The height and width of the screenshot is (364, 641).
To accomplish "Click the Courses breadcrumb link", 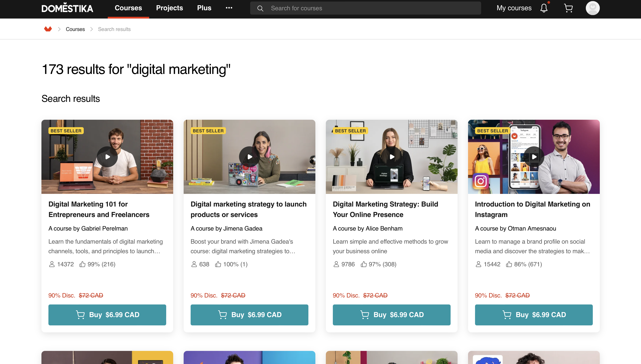I will pyautogui.click(x=75, y=29).
